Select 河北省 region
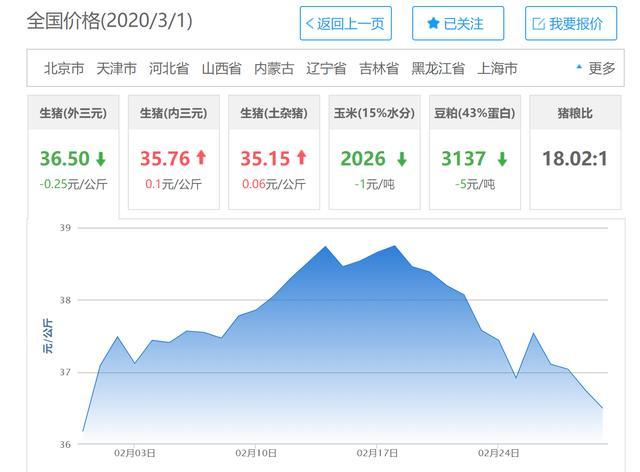Viewport: 640px width, 472px height. (169, 68)
